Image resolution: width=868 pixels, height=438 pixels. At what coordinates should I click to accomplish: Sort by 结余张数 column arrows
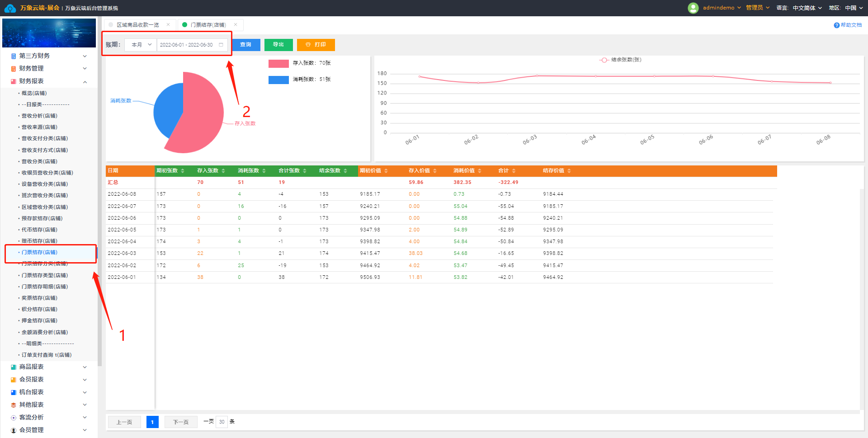[x=345, y=171]
